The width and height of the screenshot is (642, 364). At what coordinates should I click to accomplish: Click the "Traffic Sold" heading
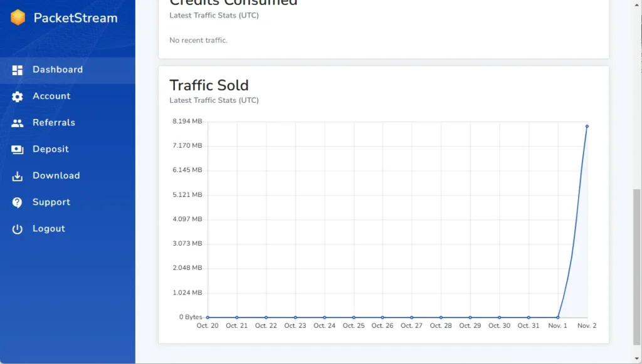tap(209, 85)
